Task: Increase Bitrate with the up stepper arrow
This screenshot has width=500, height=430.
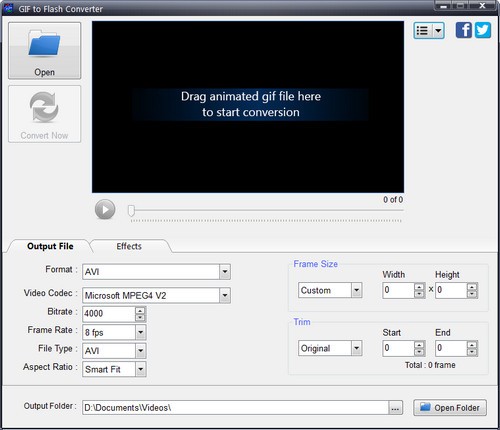Action: tap(140, 310)
